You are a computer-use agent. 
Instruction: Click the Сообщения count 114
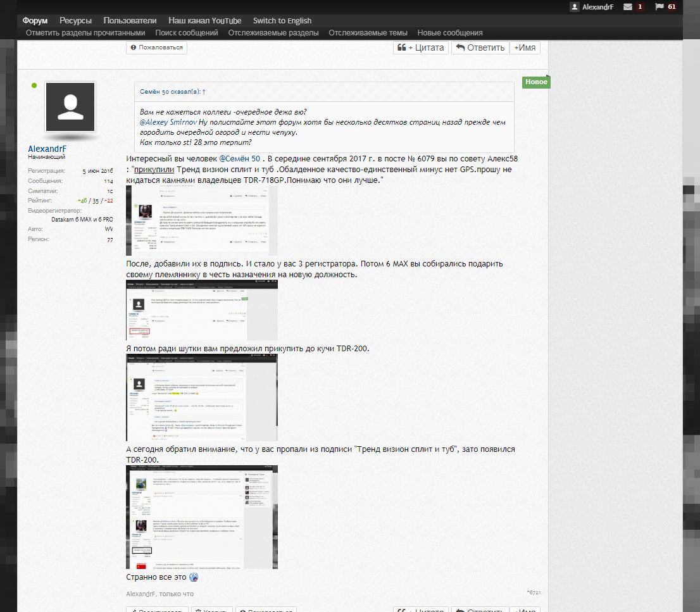click(x=108, y=181)
